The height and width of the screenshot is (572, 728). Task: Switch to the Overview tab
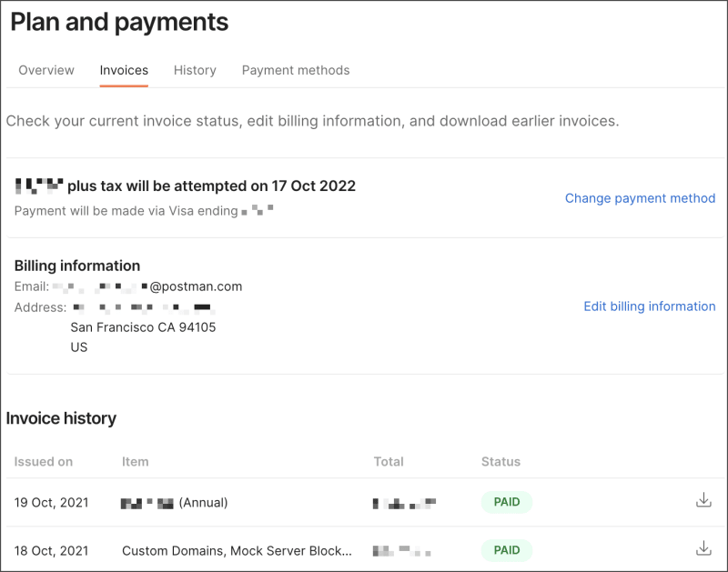[46, 70]
